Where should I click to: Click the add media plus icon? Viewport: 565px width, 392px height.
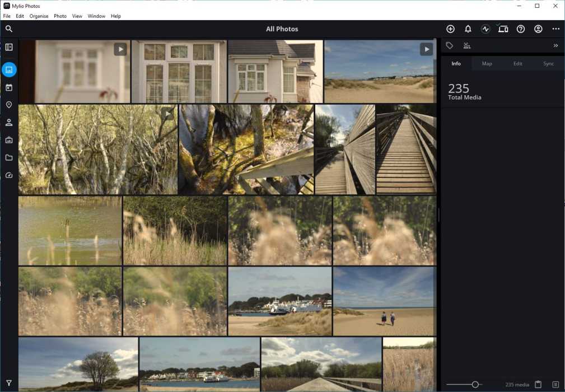click(x=450, y=29)
